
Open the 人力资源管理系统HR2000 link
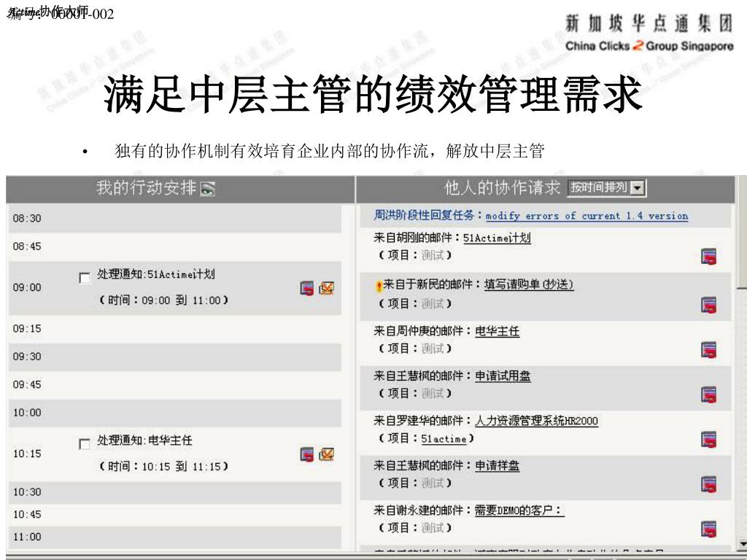(536, 421)
